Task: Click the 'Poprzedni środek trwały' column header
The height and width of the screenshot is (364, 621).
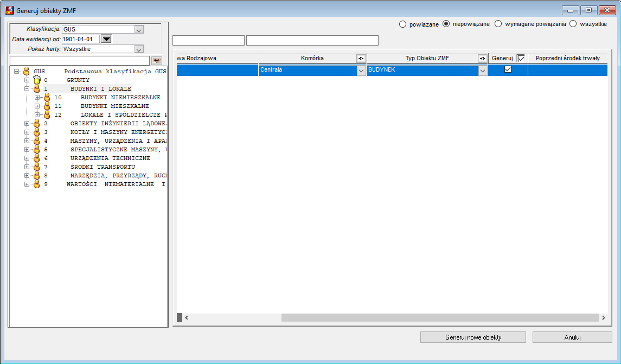Action: [567, 58]
